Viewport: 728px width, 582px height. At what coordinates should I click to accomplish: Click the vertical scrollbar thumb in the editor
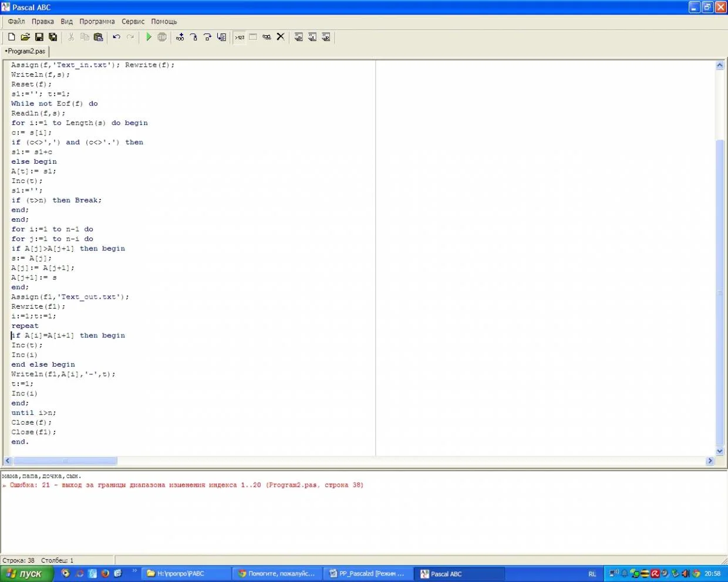[x=720, y=292]
